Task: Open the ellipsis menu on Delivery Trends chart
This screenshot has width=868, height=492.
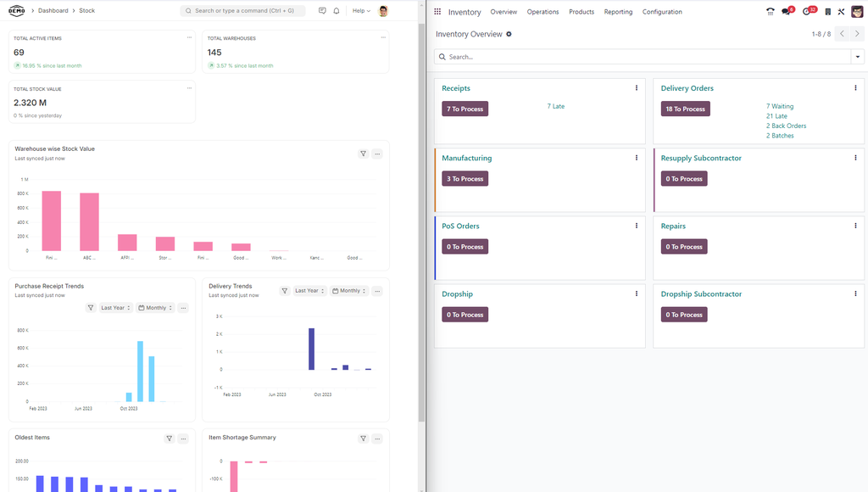Action: [377, 291]
